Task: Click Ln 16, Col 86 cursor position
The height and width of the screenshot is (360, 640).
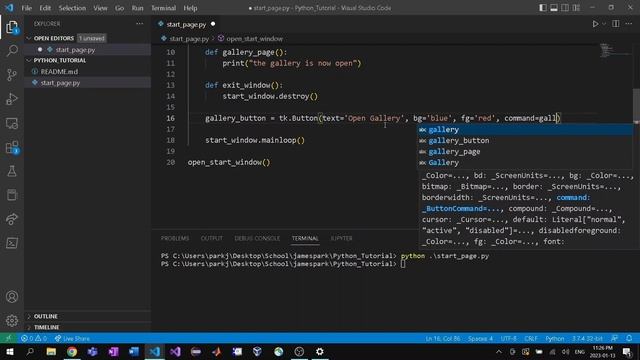Action: pos(442,338)
